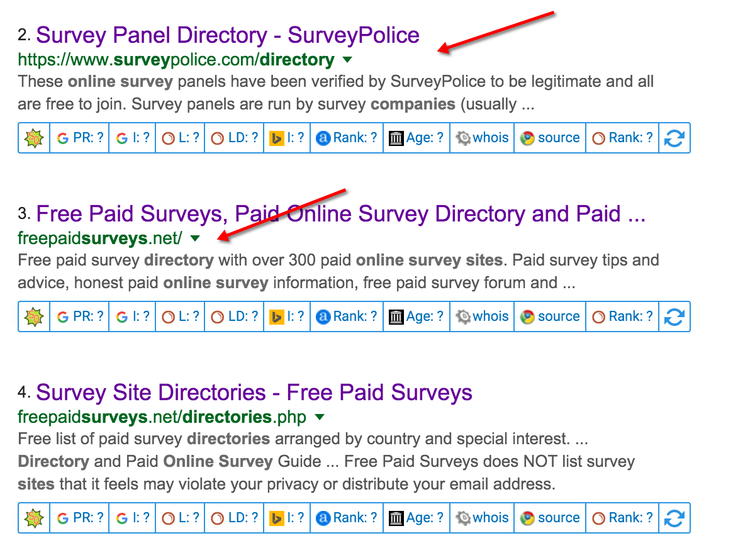
Task: Load Bing index count for result 4
Action: pos(286,518)
